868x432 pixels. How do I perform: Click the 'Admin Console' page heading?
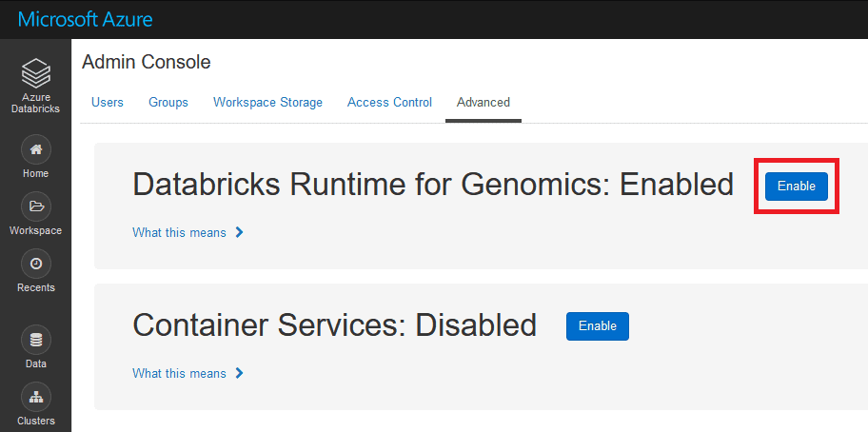[x=147, y=62]
